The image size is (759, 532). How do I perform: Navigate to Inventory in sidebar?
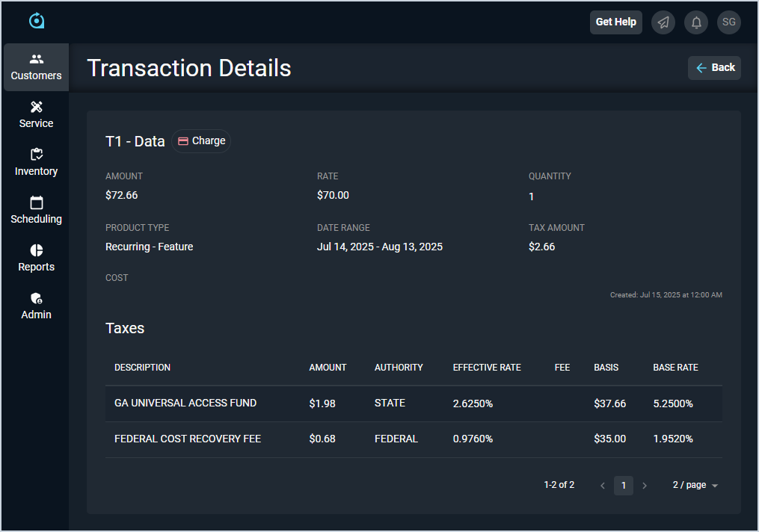coord(36,163)
